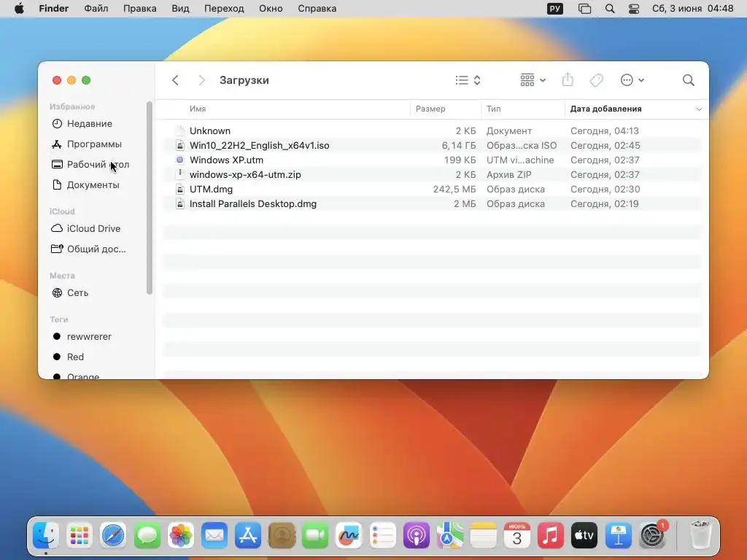Toggle sort order chevron in date column
This screenshot has height=560, width=747.
coord(699,109)
